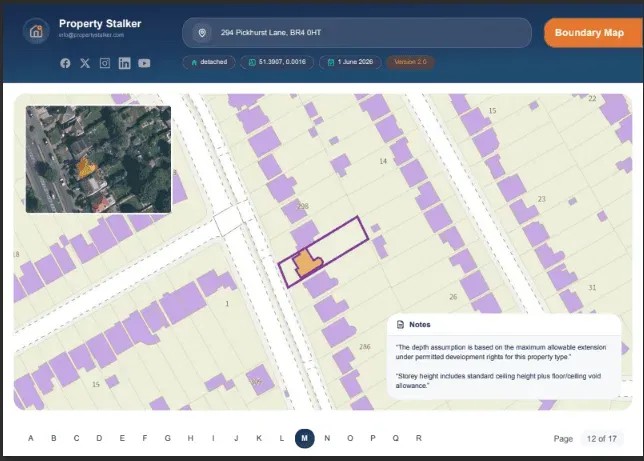The width and height of the screenshot is (644, 461).
Task: Click map label 14
Action: point(383,161)
